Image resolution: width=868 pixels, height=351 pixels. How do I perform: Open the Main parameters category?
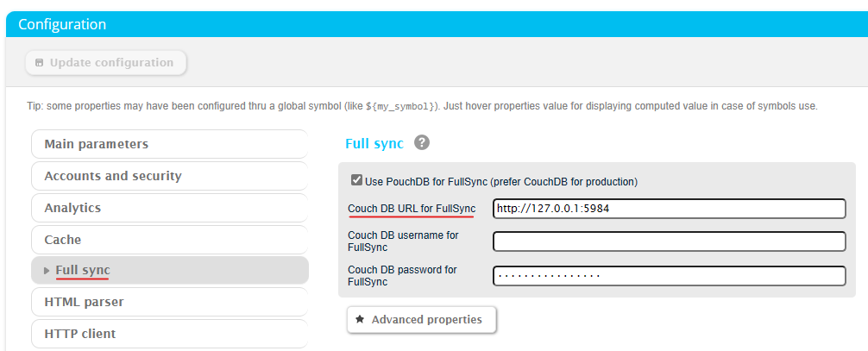[x=169, y=144]
